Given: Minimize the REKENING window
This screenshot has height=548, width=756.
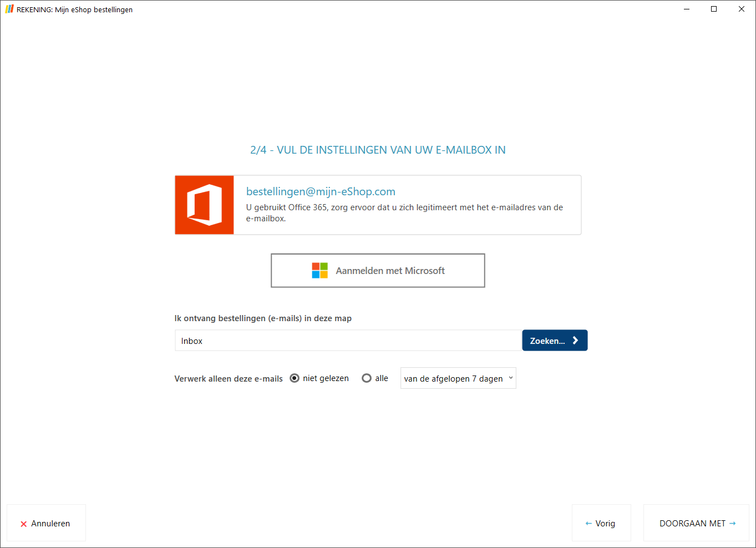Looking at the screenshot, I should 687,9.
